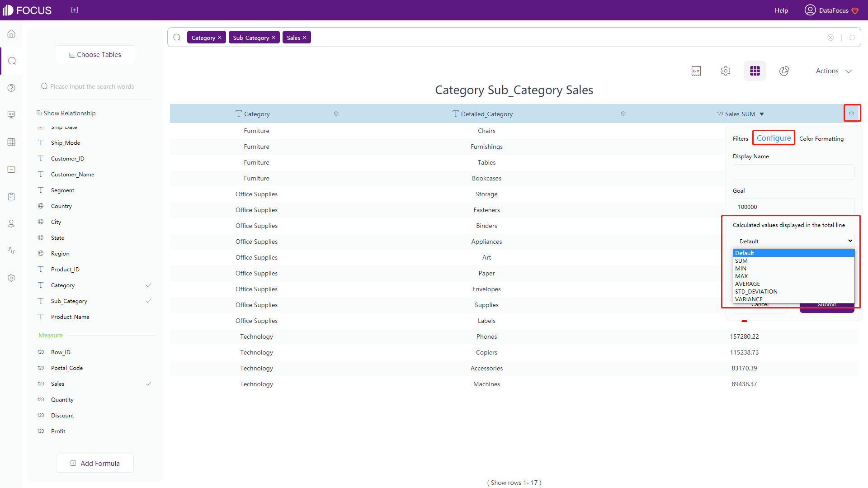
Task: Select VARIANCE from the dropdown list
Action: (793, 299)
